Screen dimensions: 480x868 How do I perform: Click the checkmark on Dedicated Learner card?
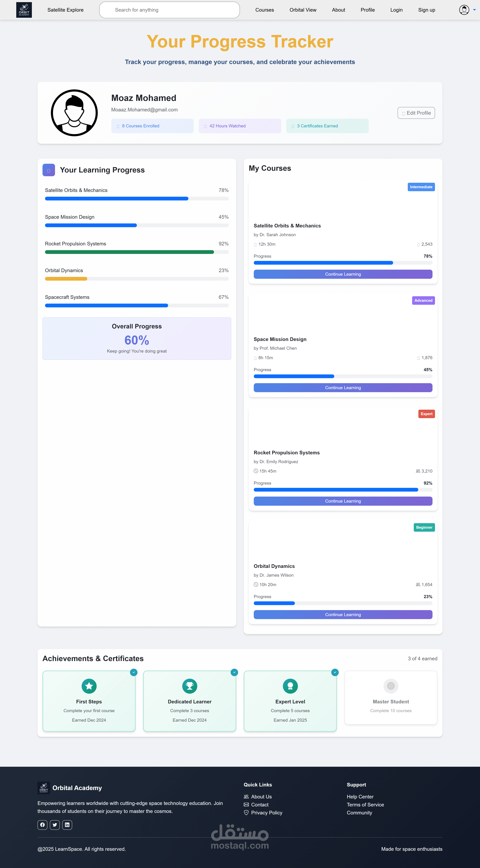234,672
